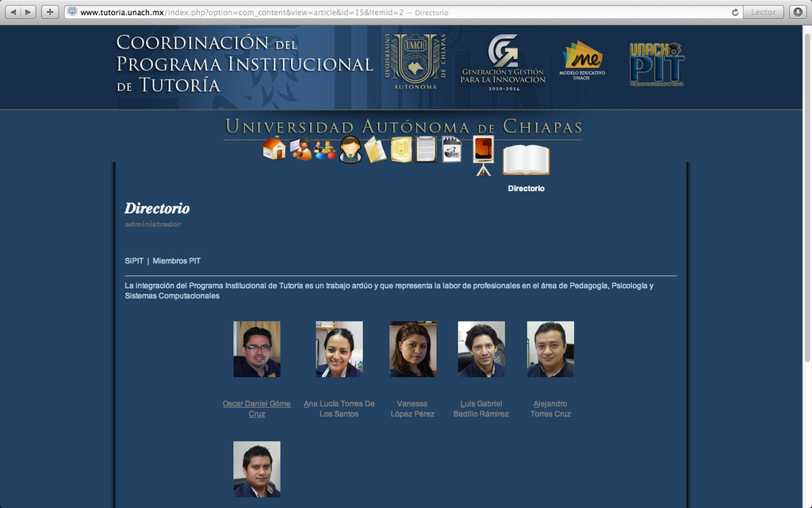Click Ana Lucía Torres De Los Santos's photo
The image size is (812, 508).
[339, 349]
